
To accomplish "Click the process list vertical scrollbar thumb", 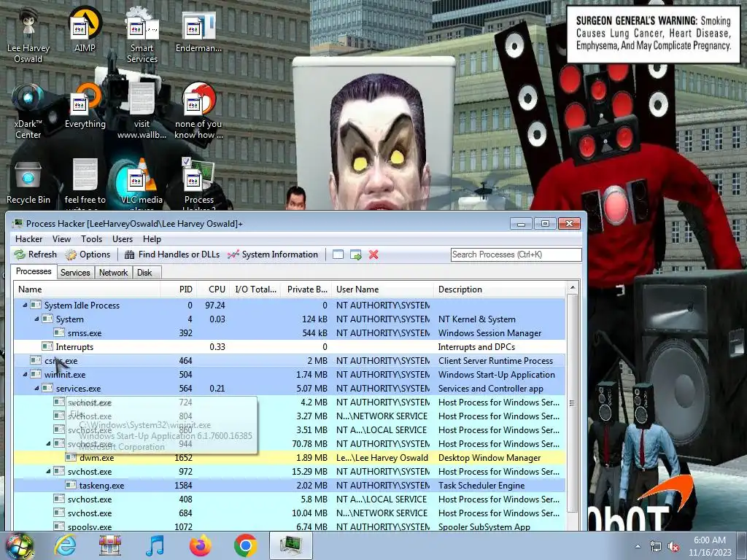I will click(x=573, y=402).
